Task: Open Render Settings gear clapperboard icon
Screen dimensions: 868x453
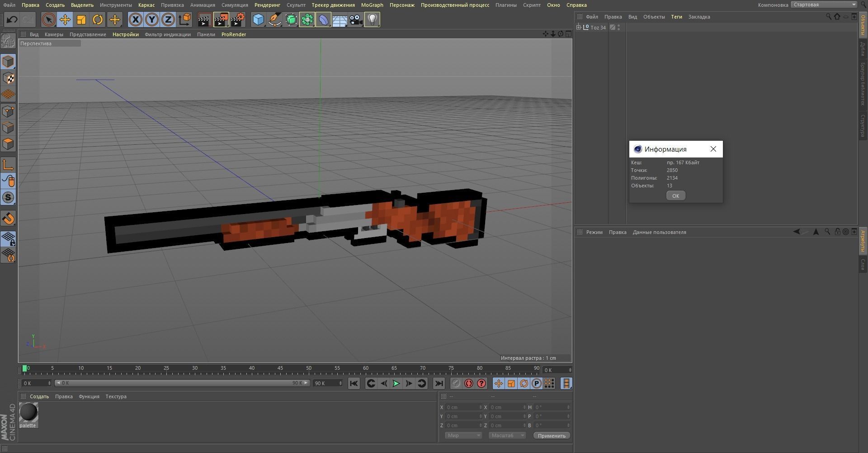Action: tap(237, 19)
